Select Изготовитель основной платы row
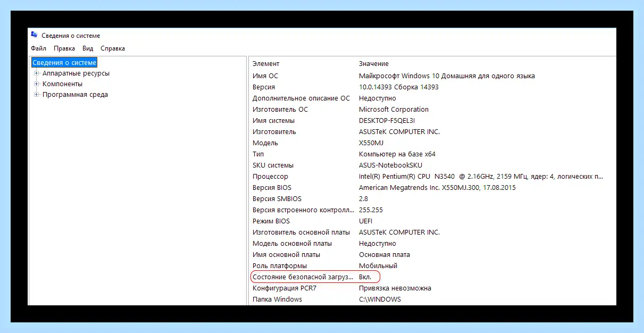Image resolution: width=644 pixels, height=333 pixels. tap(301, 232)
